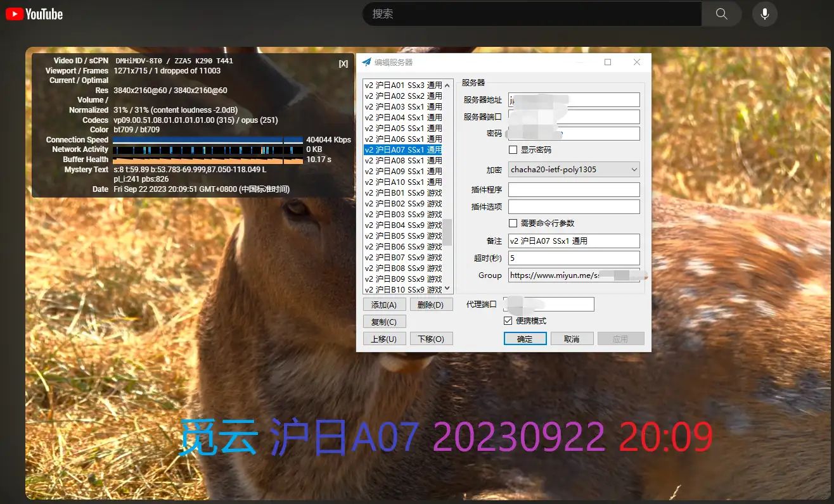The image size is (834, 504).
Task: Click the 服务器地址 address input field
Action: click(x=574, y=99)
